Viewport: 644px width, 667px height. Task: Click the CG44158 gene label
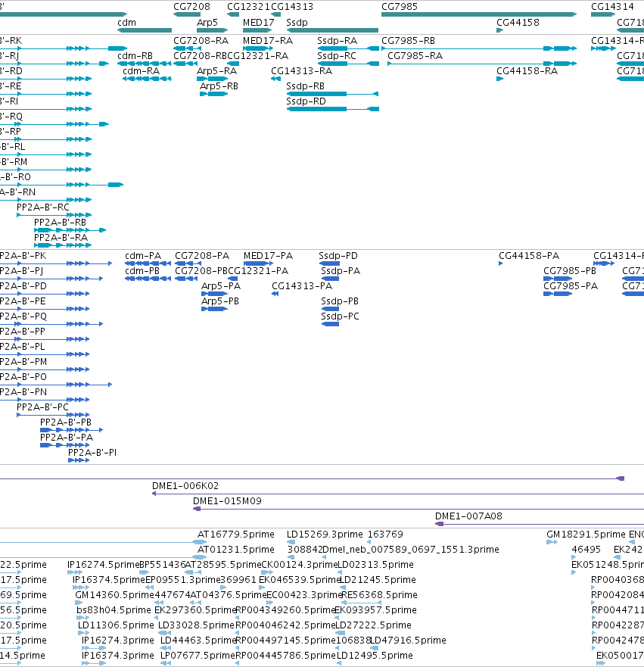pos(518,23)
